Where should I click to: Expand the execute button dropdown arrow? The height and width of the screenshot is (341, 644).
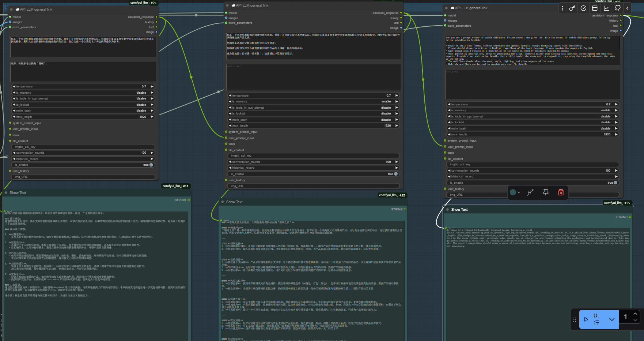612,319
